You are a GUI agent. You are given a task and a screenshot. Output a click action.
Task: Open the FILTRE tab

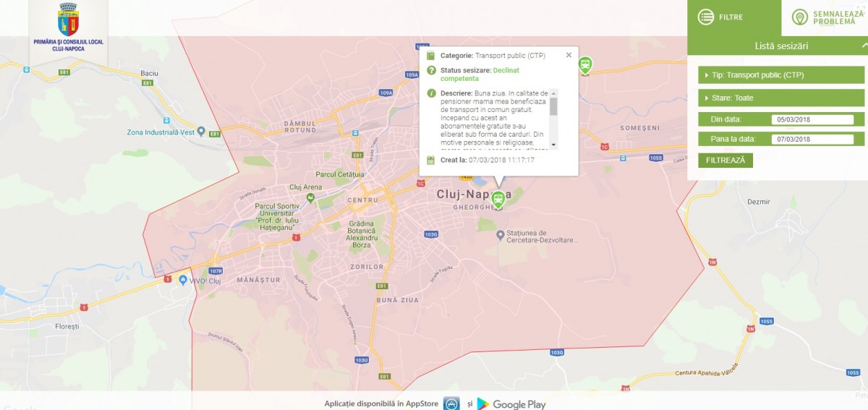click(x=733, y=17)
